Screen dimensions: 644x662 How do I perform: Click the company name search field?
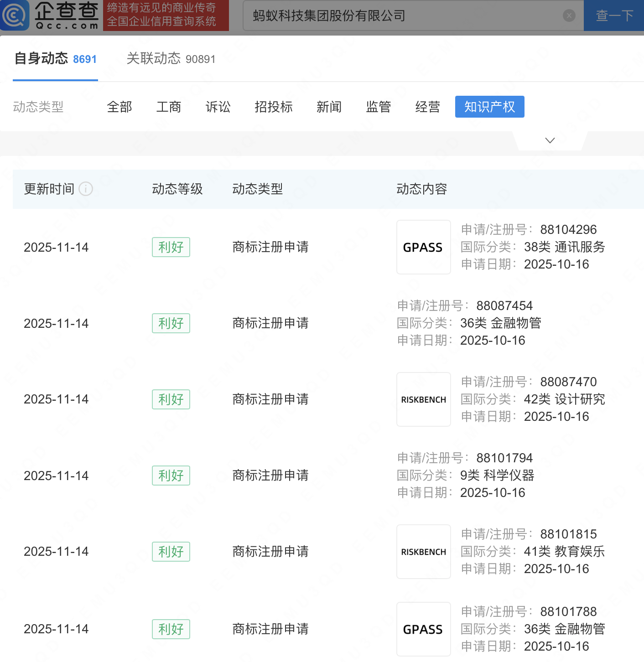(401, 16)
